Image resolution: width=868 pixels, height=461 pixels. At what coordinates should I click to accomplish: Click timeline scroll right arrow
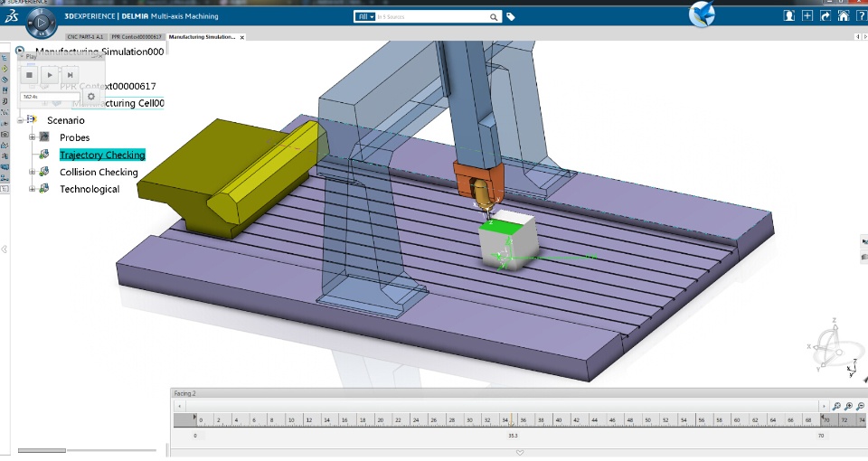824,406
